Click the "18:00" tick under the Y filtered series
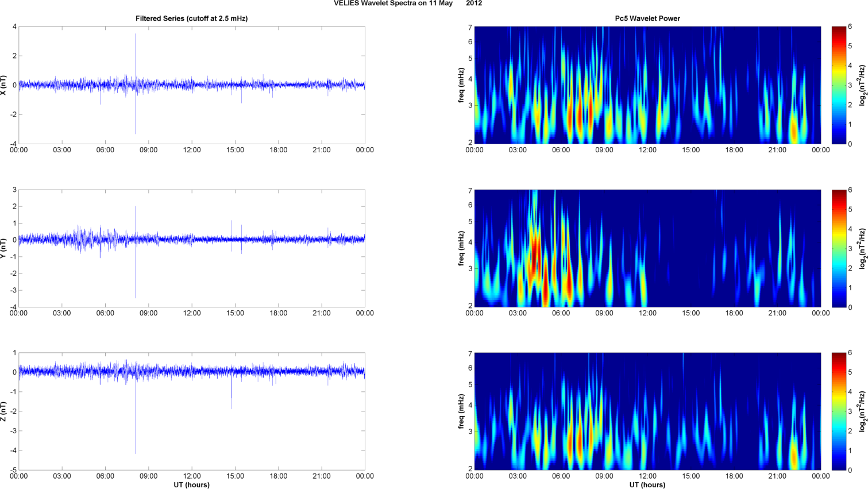 279,313
